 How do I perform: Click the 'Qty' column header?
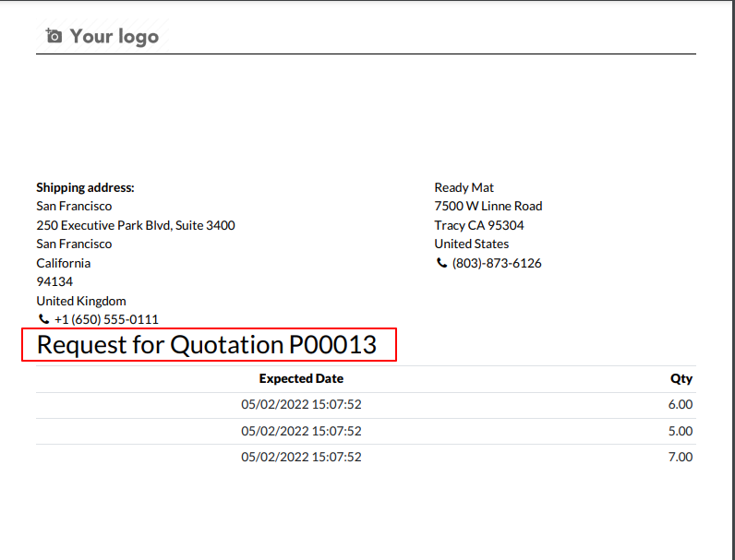(681, 379)
